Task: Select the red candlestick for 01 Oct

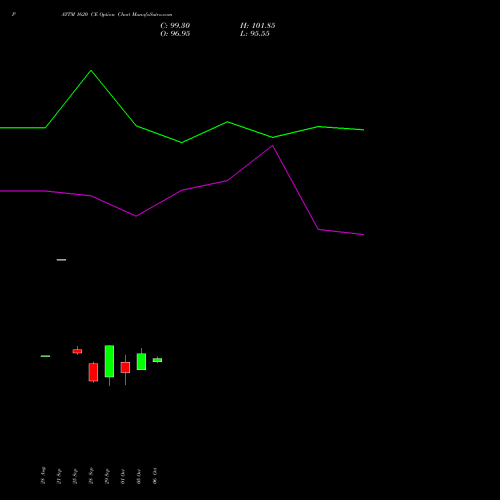Action: tap(125, 367)
